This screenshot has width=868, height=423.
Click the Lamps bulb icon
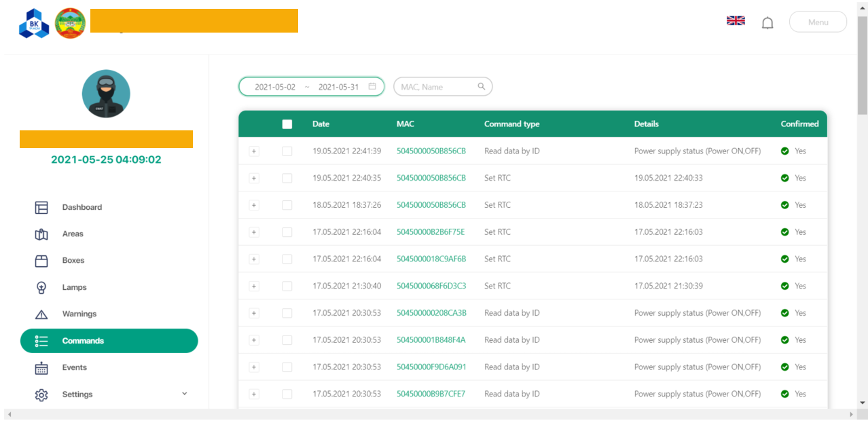click(x=41, y=287)
